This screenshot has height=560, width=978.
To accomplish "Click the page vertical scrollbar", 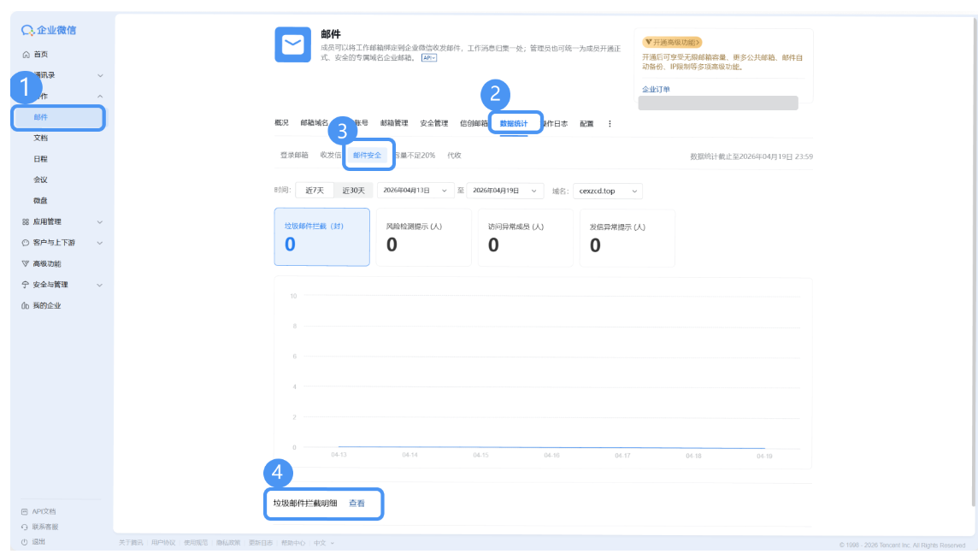I will 974,262.
